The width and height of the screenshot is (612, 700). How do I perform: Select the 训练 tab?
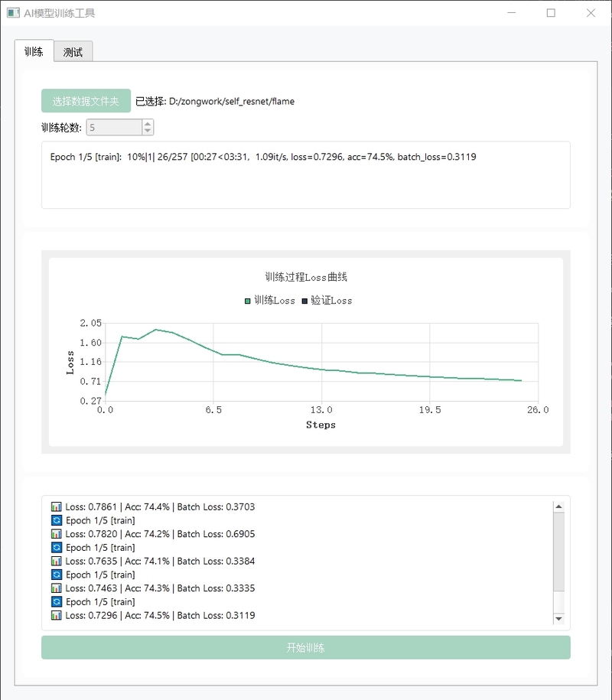34,51
